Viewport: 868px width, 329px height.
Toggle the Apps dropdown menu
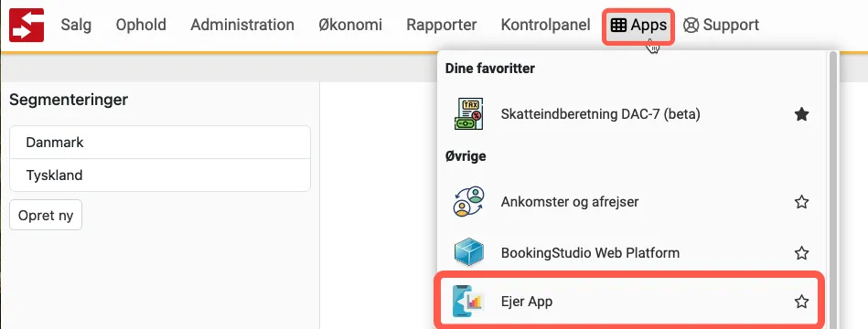[638, 26]
